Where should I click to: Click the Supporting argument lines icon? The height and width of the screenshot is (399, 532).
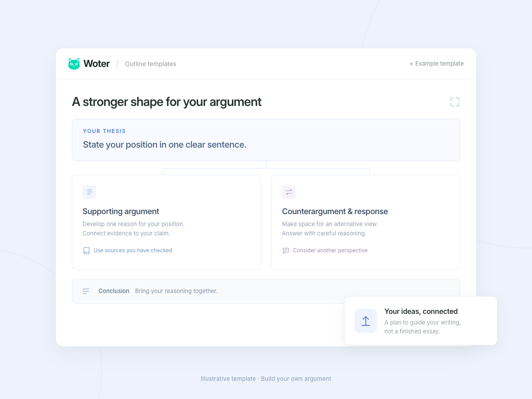[x=89, y=192]
